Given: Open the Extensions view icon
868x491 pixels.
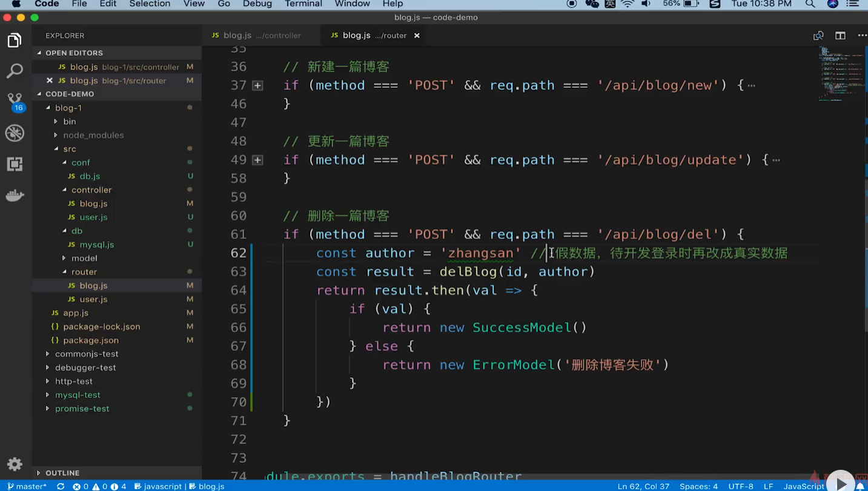Looking at the screenshot, I should (15, 164).
